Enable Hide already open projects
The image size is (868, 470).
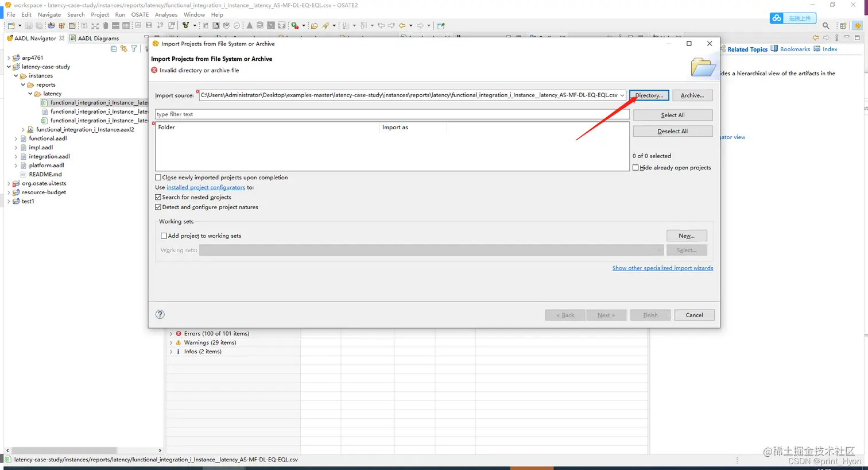pos(635,168)
